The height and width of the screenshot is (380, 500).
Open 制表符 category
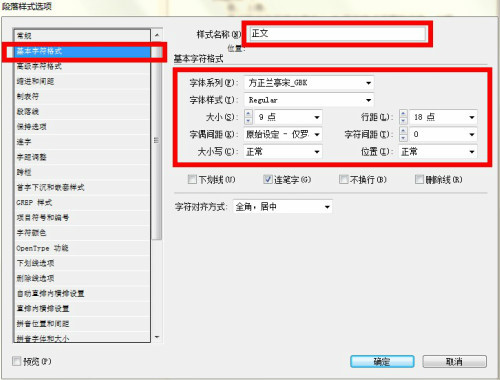click(82, 96)
